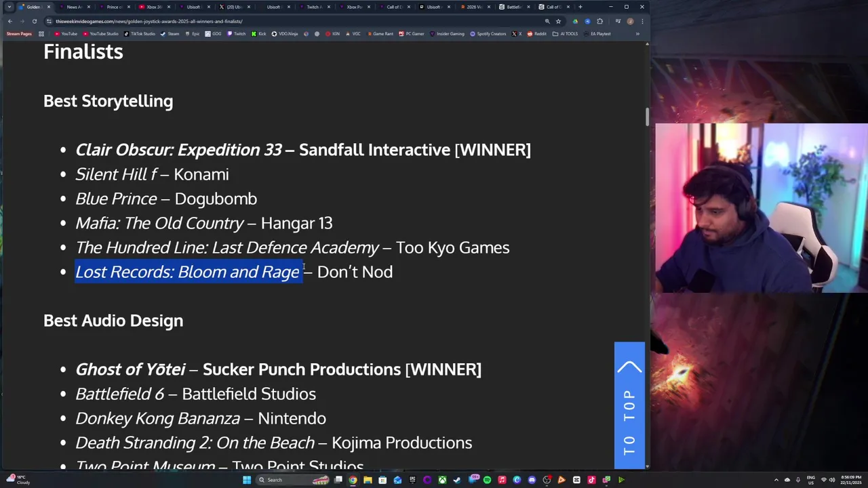The width and height of the screenshot is (868, 488).
Task: Open Discord from the taskbar
Action: [532, 480]
